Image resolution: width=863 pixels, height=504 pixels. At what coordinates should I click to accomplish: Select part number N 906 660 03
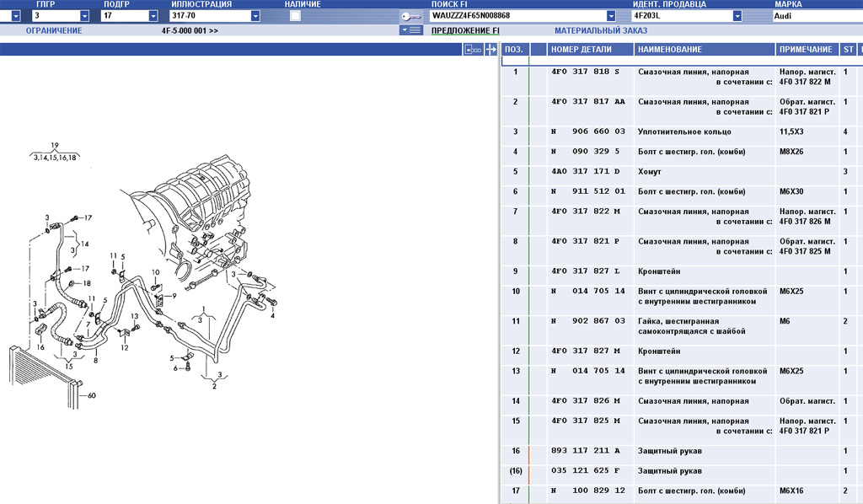point(588,131)
